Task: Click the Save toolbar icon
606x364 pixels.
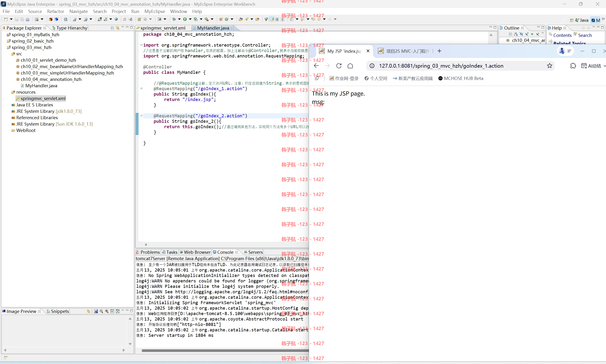Action: 16,19
